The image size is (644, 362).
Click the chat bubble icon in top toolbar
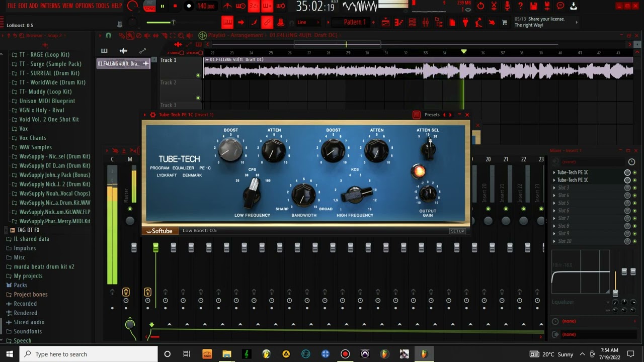point(560,6)
